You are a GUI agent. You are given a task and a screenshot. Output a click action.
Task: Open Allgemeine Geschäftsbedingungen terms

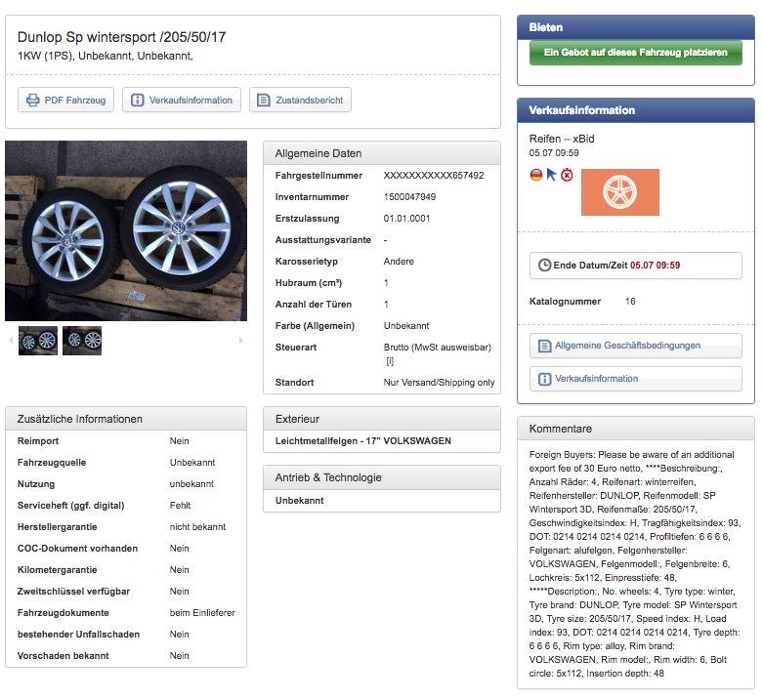tap(635, 346)
